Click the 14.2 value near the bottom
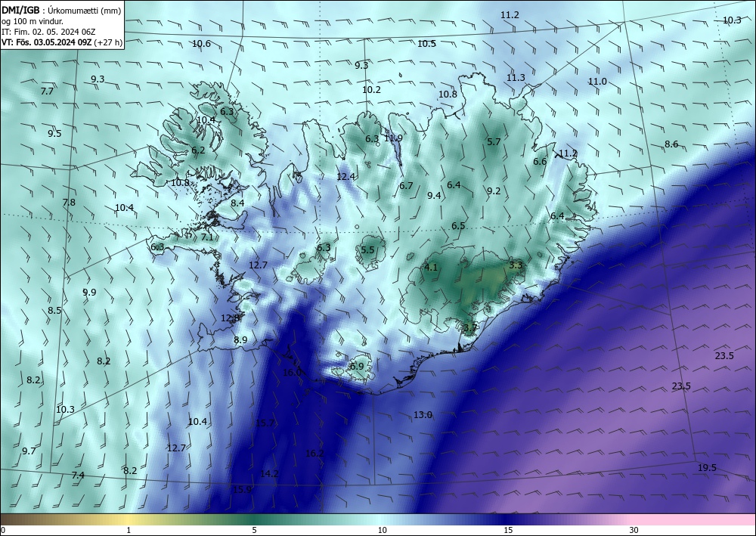 pyautogui.click(x=269, y=474)
